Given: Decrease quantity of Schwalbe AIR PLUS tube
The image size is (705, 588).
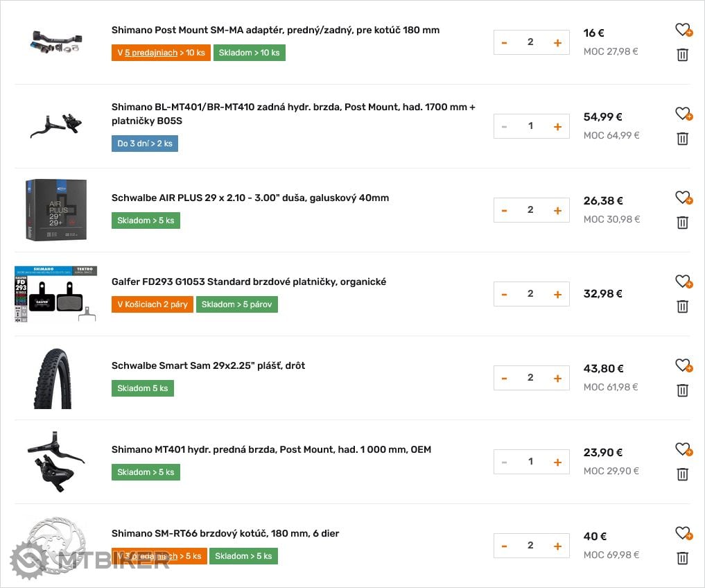Looking at the screenshot, I should point(505,211).
